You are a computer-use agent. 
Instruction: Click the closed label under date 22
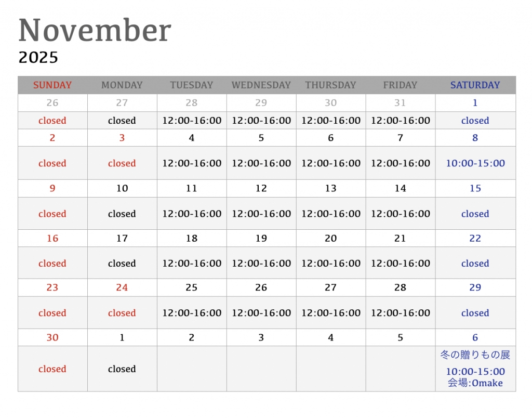coord(475,264)
